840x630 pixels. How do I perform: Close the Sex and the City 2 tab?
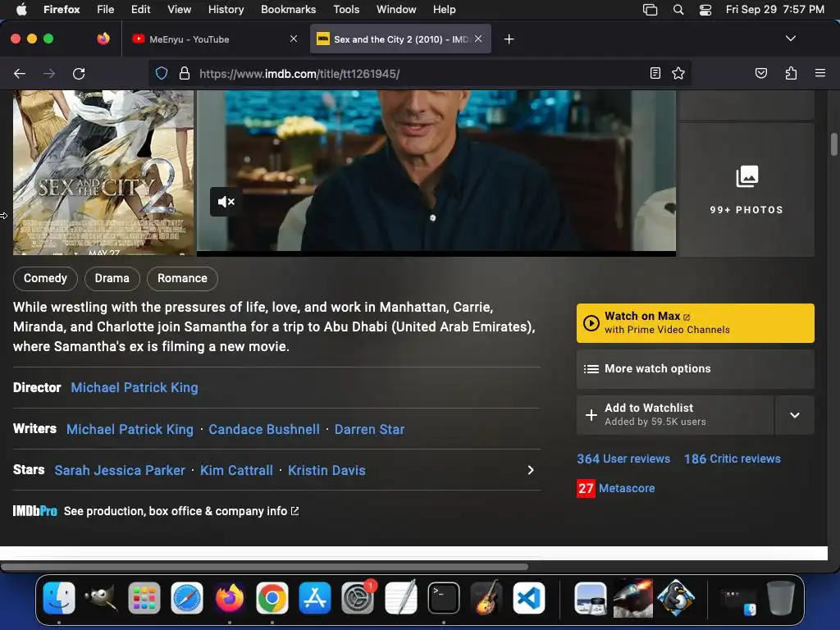click(478, 39)
